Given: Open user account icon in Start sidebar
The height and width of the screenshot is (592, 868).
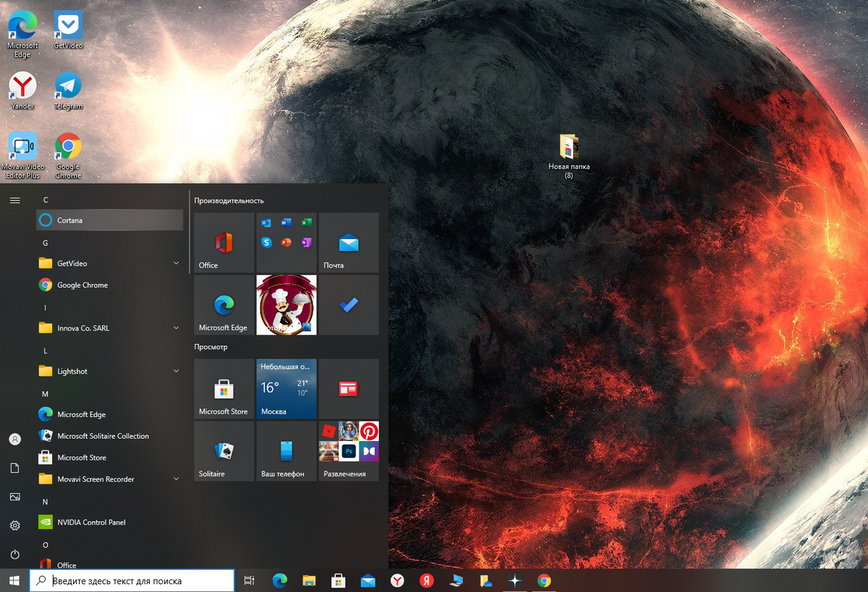Looking at the screenshot, I should coord(14,439).
